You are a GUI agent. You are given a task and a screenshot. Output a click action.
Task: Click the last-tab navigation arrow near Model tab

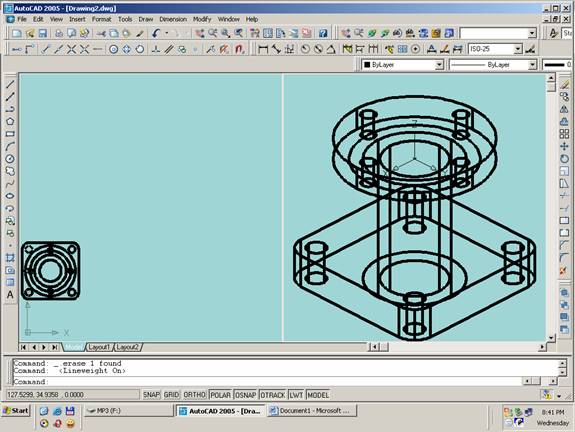(55, 347)
